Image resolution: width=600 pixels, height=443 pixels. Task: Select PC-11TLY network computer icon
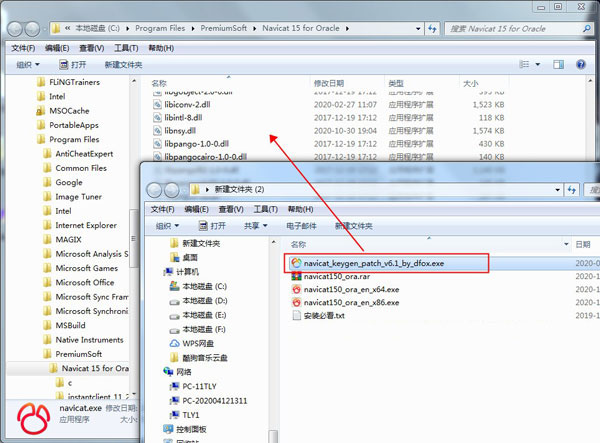click(174, 386)
